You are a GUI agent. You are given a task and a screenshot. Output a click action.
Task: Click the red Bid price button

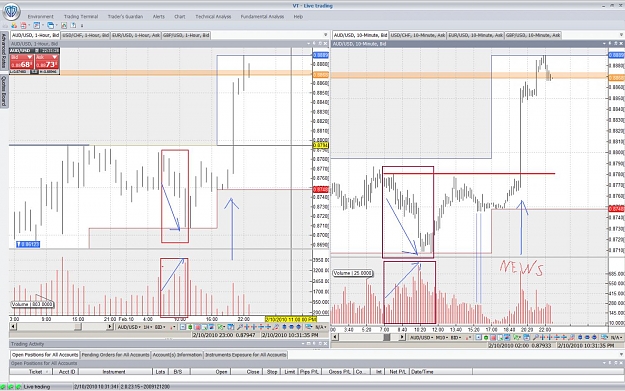[x=22, y=62]
